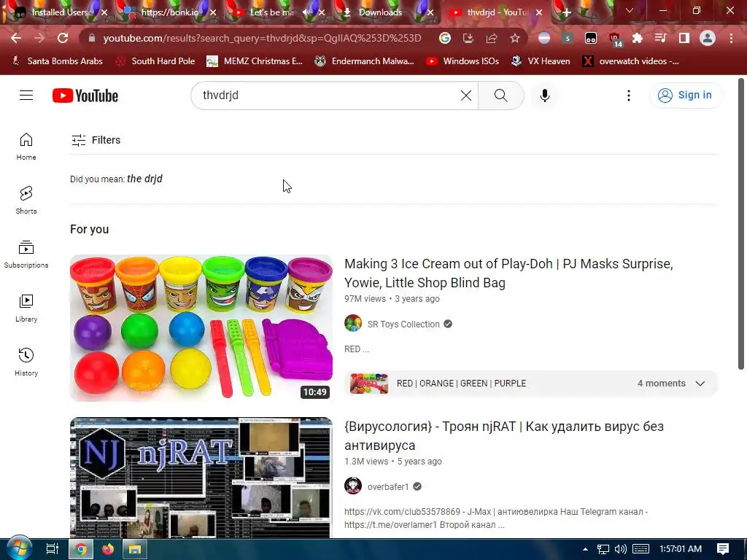747x560 pixels.
Task: Open VX Heaven bookmark
Action: [x=541, y=61]
